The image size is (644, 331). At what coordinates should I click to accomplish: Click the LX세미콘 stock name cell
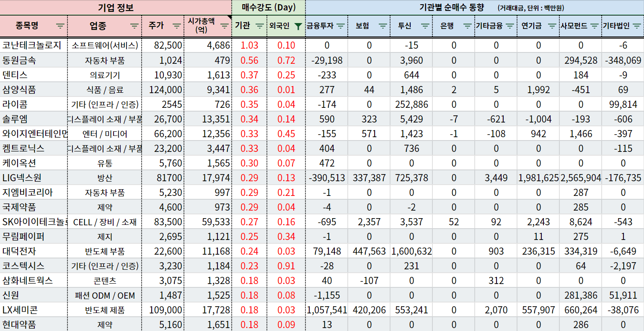(34, 310)
